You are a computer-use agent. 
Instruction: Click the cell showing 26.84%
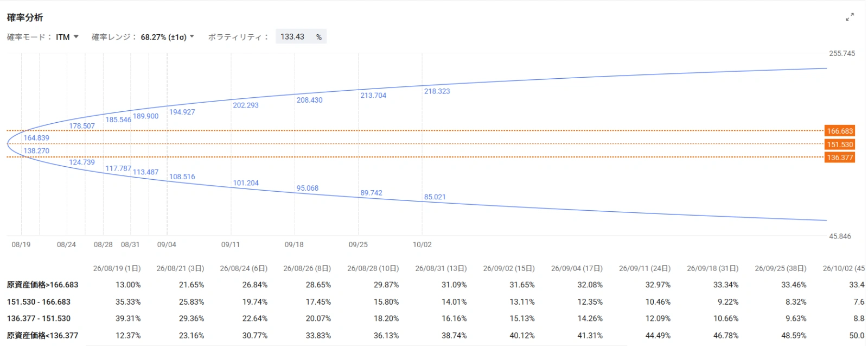click(255, 285)
